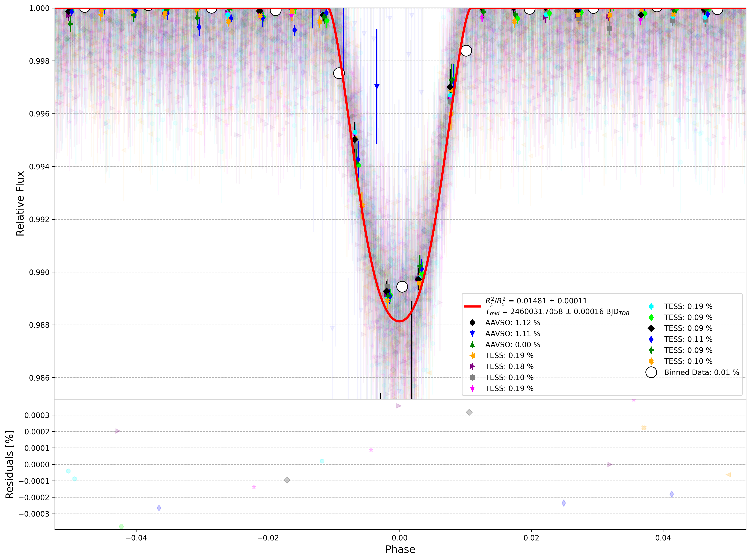Click the y-axis tick label '0.998'
751x560 pixels.
tap(39, 61)
